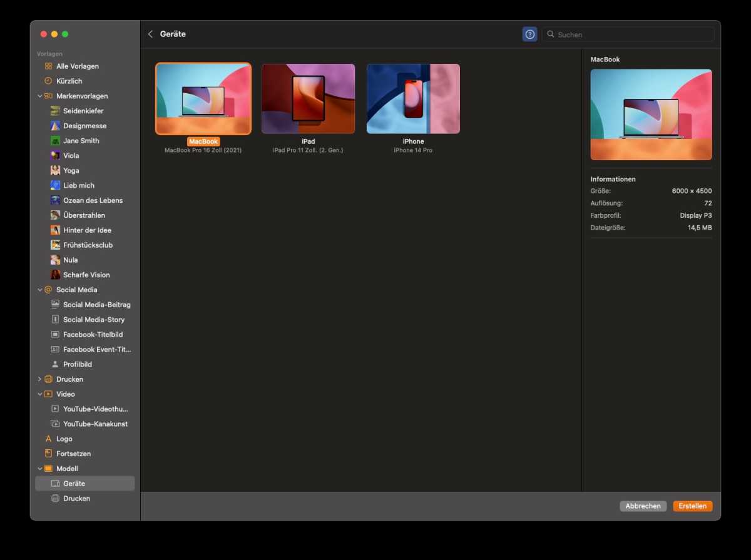Select the Yoga template icon

(55, 171)
